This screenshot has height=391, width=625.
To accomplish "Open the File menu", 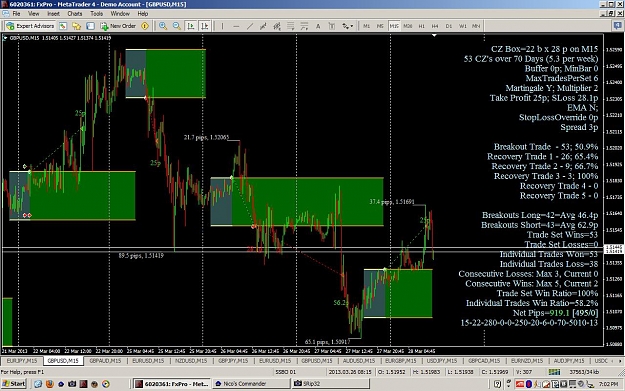I will pos(16,14).
